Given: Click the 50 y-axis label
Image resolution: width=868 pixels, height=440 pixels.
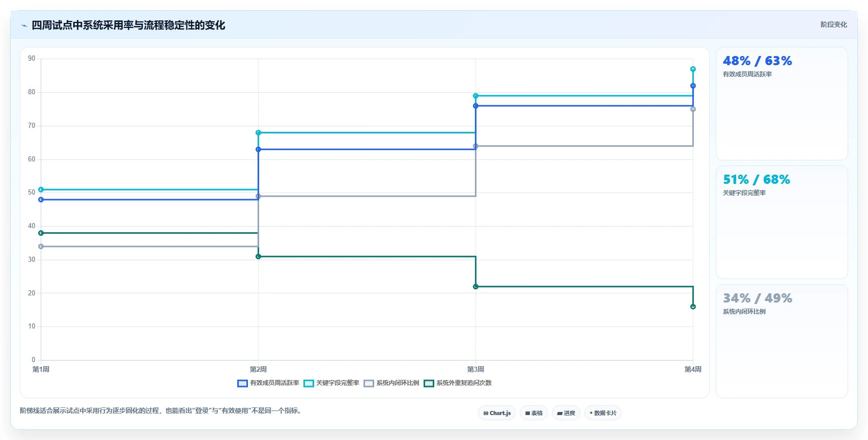Looking at the screenshot, I should (x=32, y=193).
